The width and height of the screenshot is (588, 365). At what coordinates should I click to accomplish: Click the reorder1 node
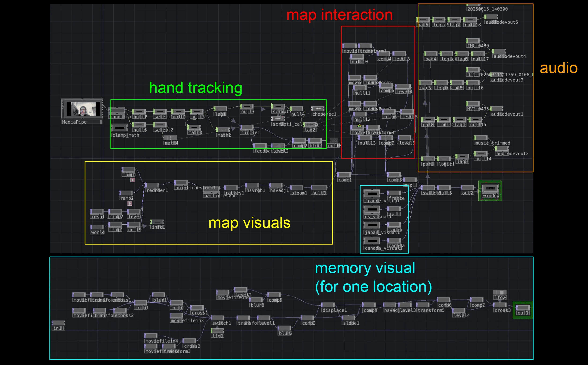tap(152, 185)
